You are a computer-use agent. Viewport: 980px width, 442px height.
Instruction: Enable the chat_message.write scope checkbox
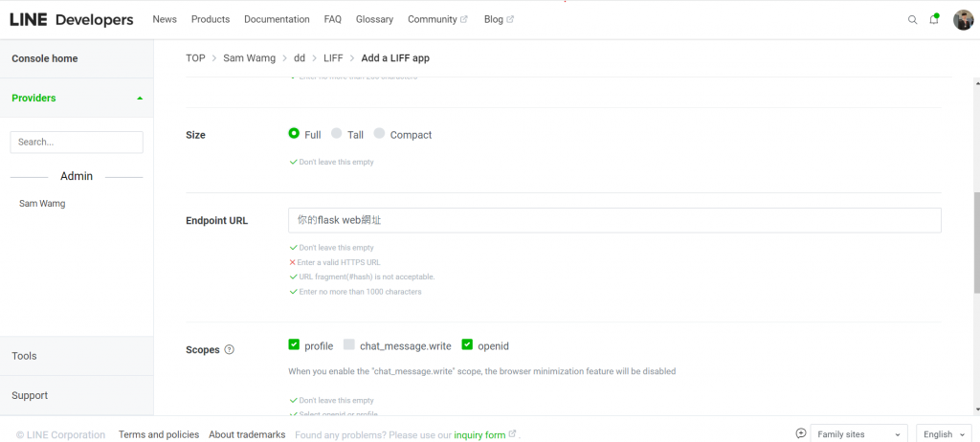(348, 344)
